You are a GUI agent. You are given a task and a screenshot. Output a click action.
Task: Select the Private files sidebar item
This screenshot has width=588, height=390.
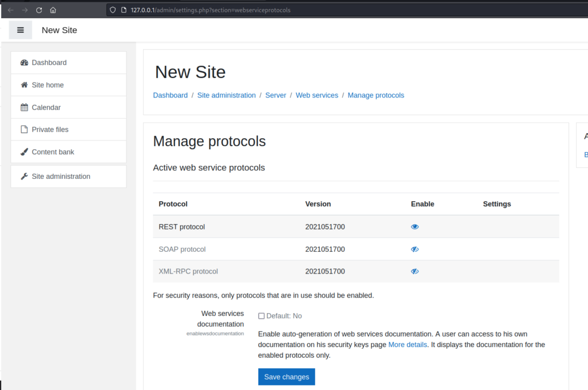tap(50, 130)
